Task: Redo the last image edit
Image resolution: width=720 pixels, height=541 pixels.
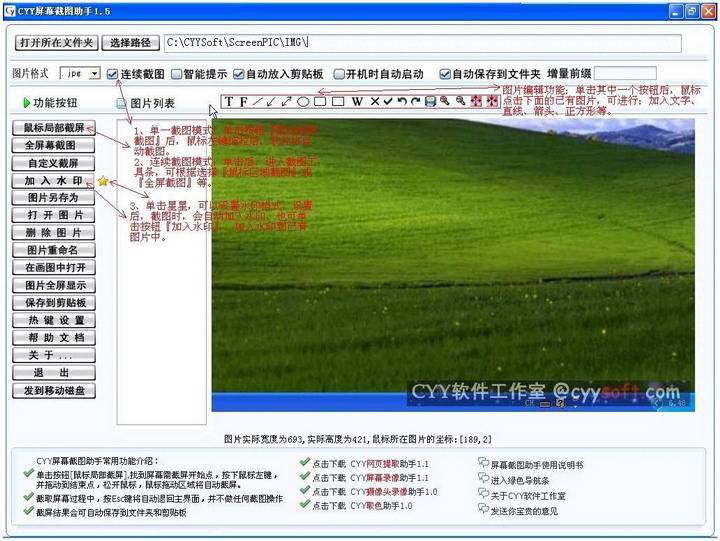Action: pyautogui.click(x=416, y=101)
